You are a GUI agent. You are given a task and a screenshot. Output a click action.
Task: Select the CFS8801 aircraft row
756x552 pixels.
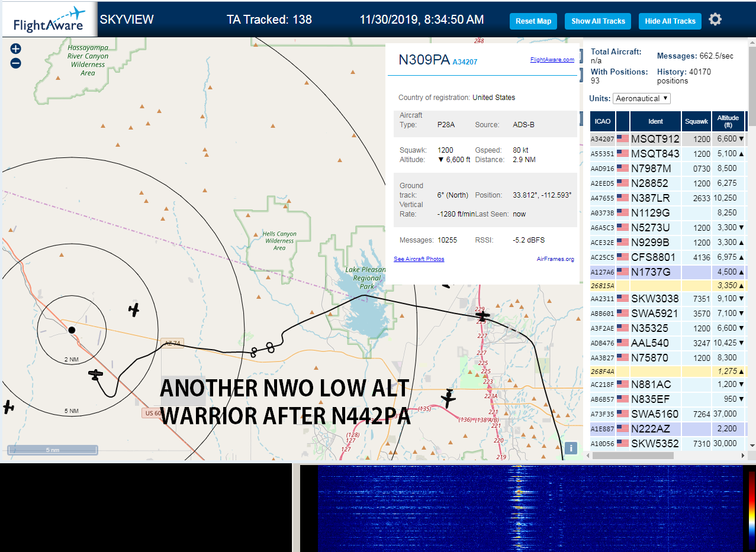click(x=668, y=257)
